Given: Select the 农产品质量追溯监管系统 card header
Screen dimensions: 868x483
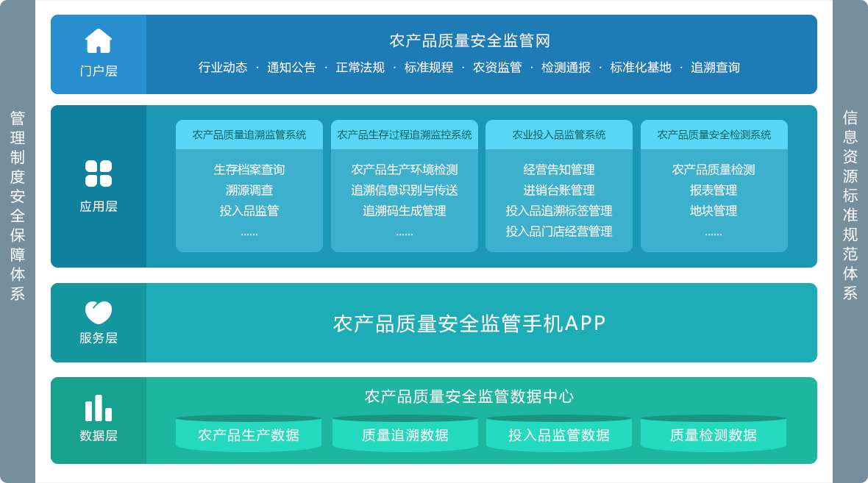Looking at the screenshot, I should point(249,135).
